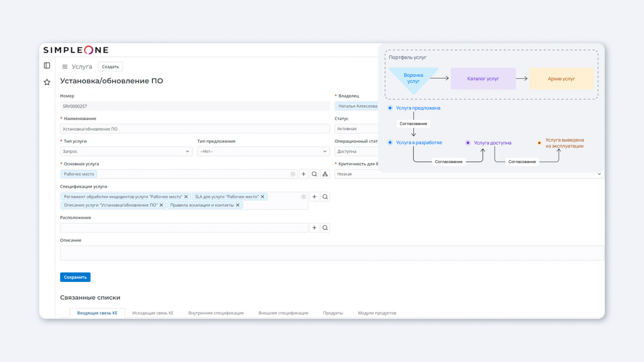Click into the Наименование input field
Image resolution: width=644 pixels, height=362 pixels.
tap(195, 129)
